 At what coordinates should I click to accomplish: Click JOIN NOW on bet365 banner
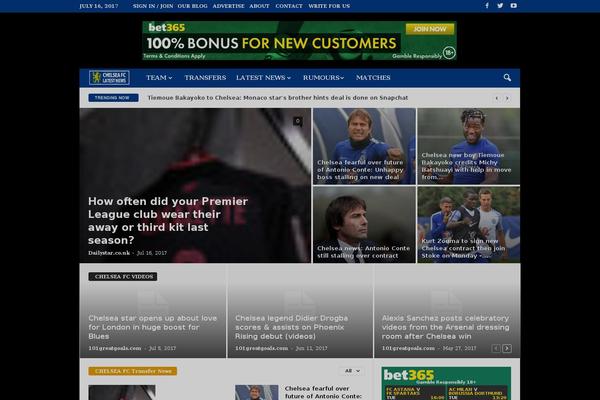430,29
